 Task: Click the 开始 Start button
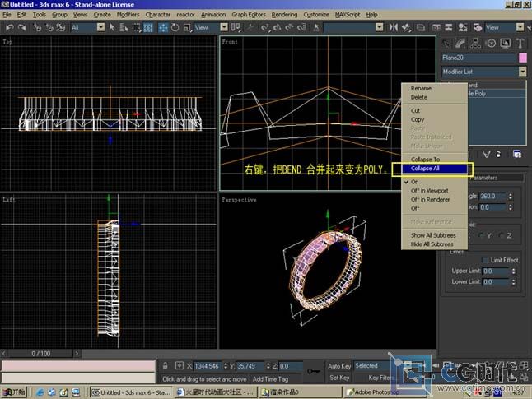14,392
